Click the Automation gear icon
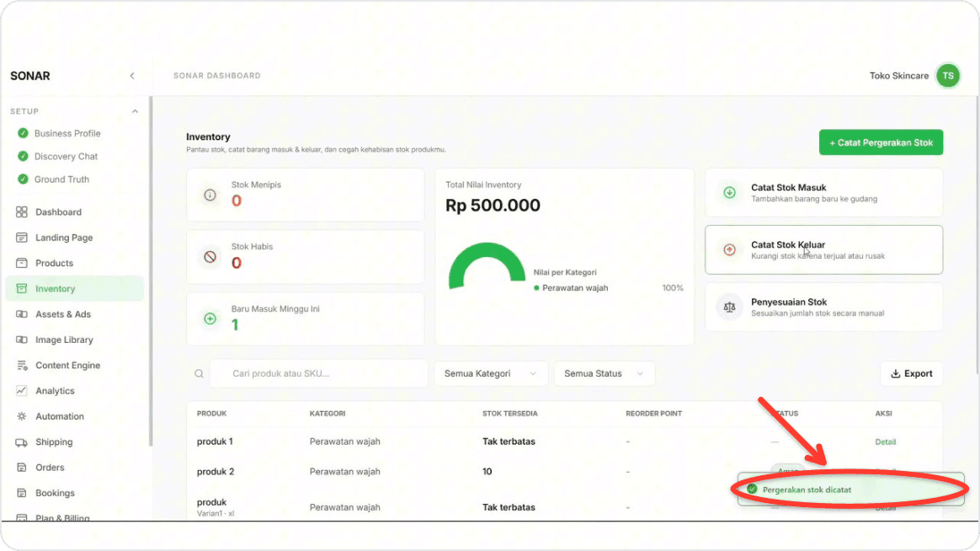The height and width of the screenshot is (551, 980). click(x=22, y=416)
